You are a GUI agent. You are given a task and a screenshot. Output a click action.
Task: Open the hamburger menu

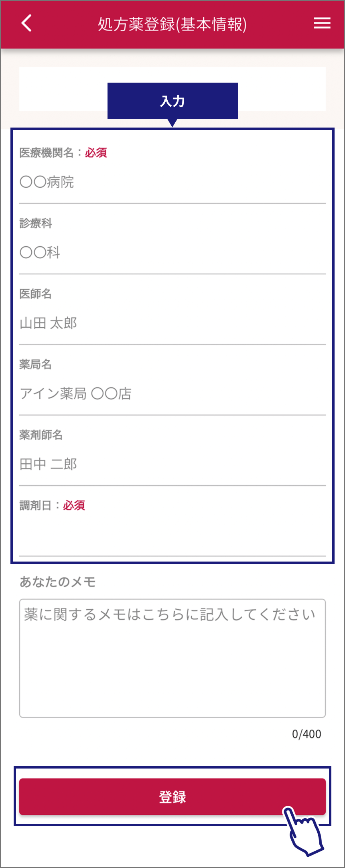(x=322, y=23)
